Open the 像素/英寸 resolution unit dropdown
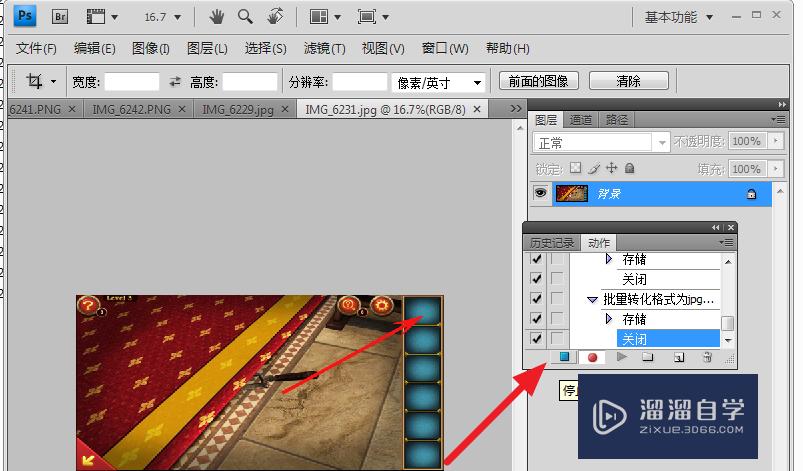 click(477, 82)
